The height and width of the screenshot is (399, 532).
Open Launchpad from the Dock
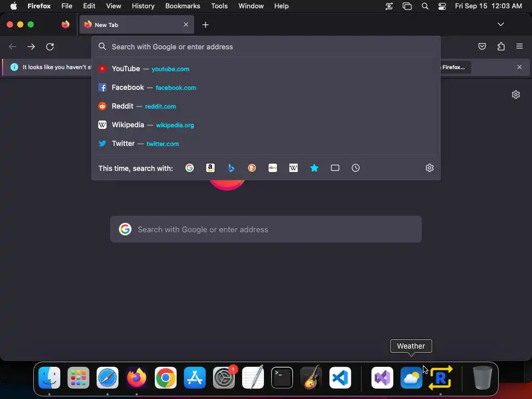coord(78,378)
